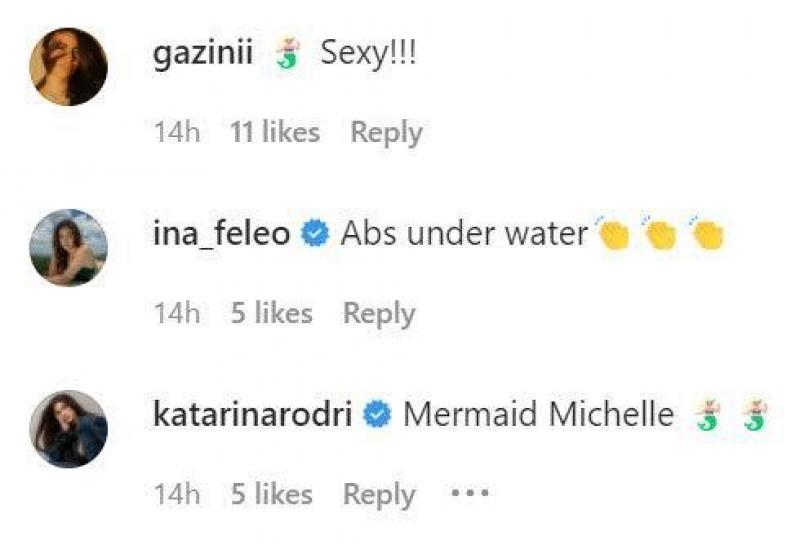The image size is (800, 545).
Task: Reply to gazinii's Sexy comment
Action: [386, 132]
